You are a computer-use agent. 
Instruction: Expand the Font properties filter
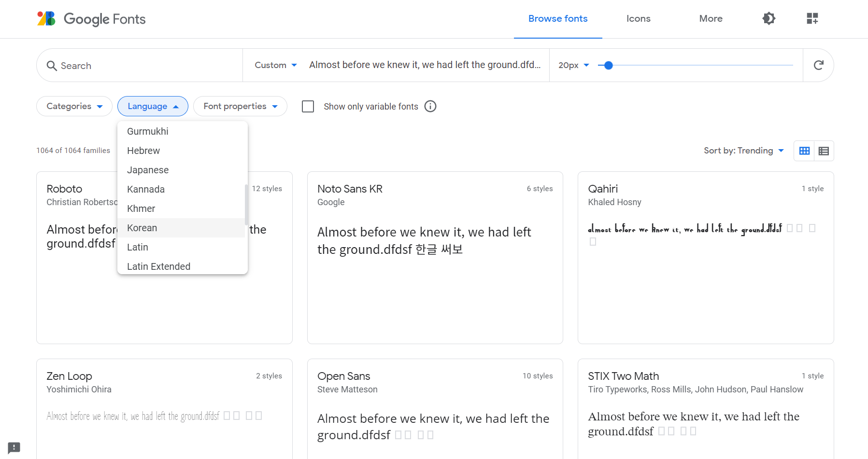coord(240,106)
